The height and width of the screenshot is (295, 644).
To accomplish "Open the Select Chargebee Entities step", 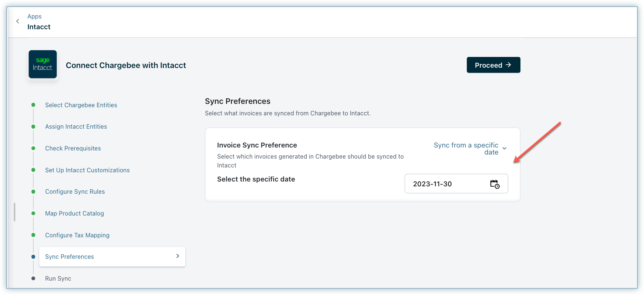I will point(81,105).
